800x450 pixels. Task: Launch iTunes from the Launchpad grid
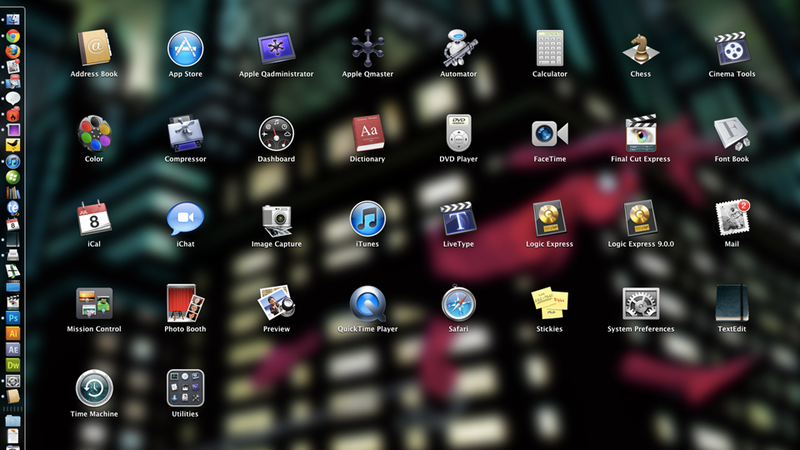[x=367, y=218]
